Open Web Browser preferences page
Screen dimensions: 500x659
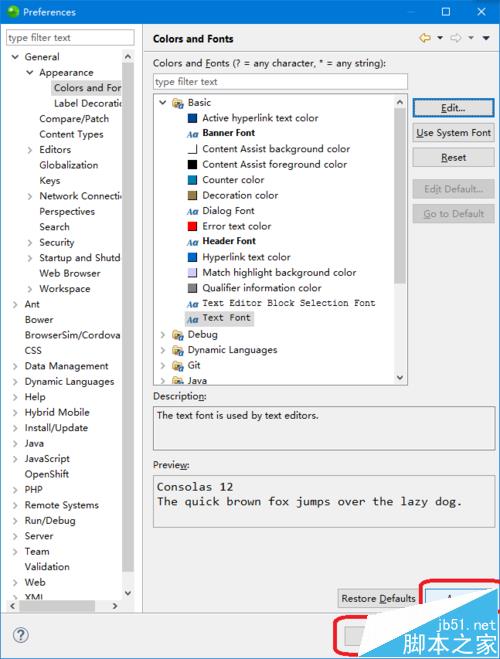tap(70, 273)
